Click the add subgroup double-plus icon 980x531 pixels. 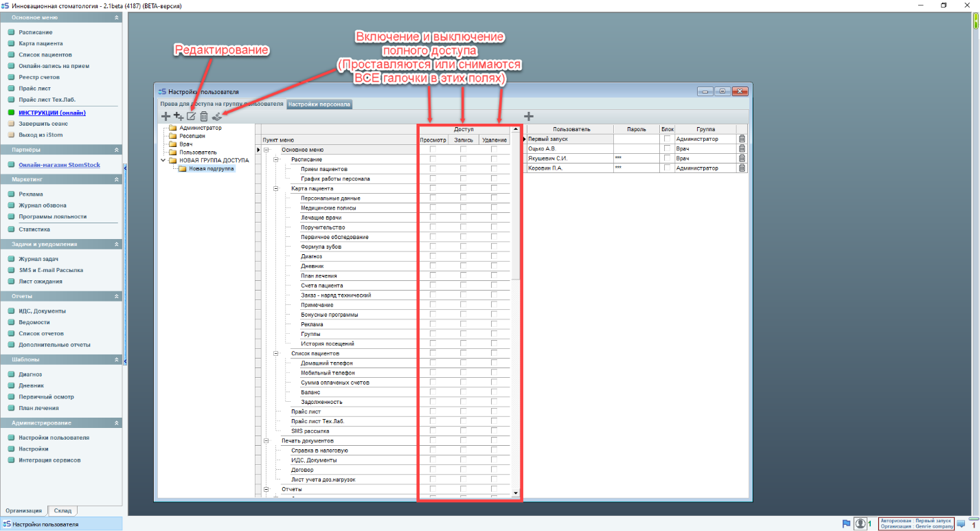tap(179, 117)
